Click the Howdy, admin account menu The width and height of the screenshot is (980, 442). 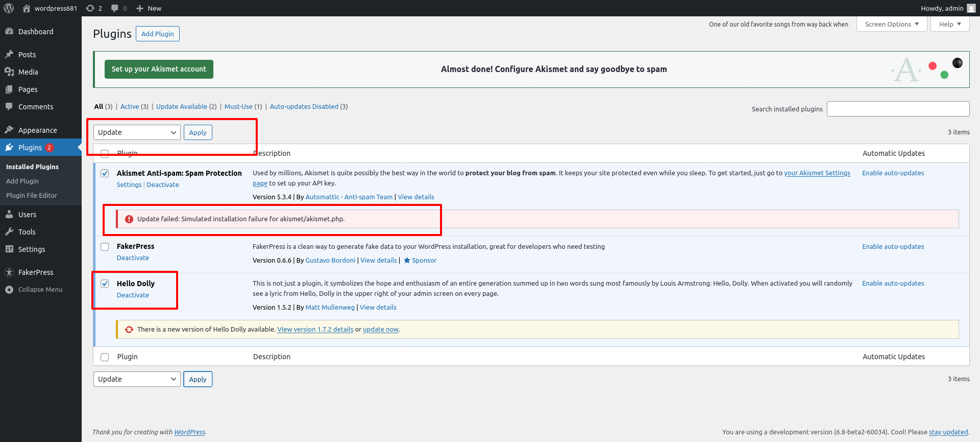point(948,8)
